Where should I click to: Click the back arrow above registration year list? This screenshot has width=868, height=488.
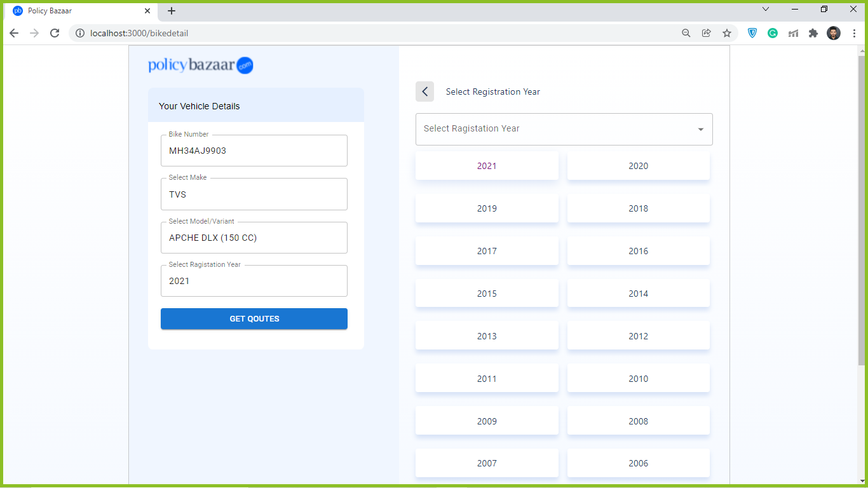click(x=424, y=91)
